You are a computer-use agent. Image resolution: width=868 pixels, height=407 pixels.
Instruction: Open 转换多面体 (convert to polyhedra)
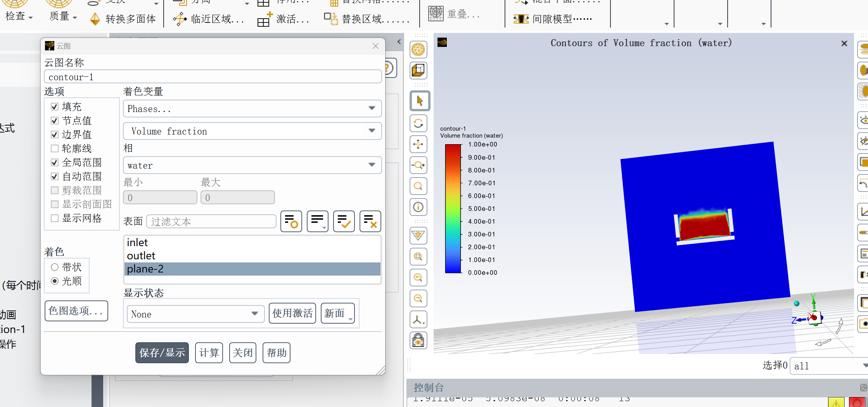[x=123, y=19]
